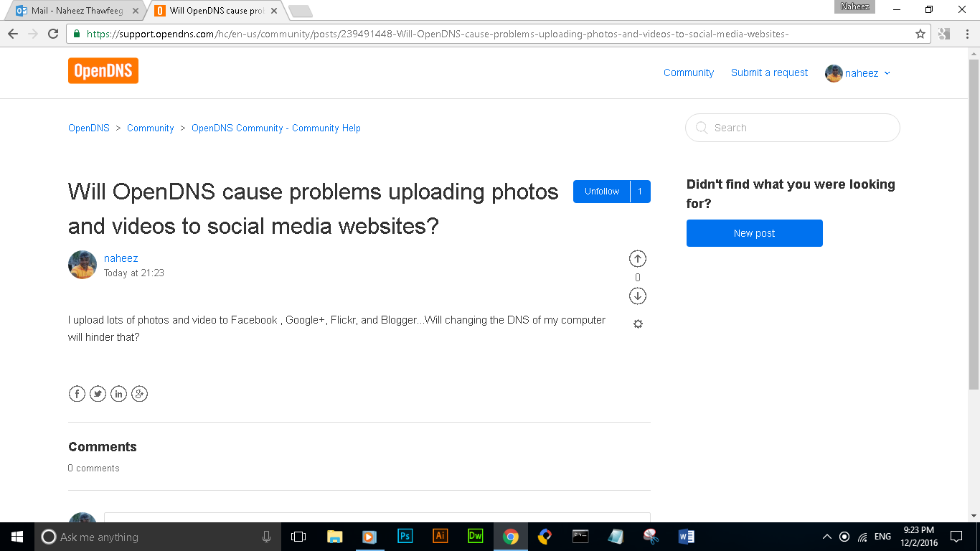Bookmark this page with the star icon
980x551 pixels.
pos(920,34)
